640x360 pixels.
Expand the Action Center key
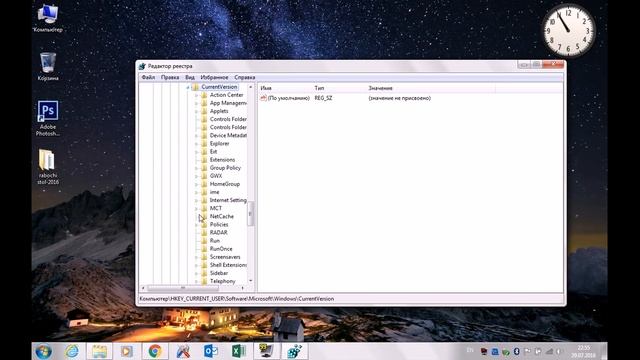coord(196,95)
